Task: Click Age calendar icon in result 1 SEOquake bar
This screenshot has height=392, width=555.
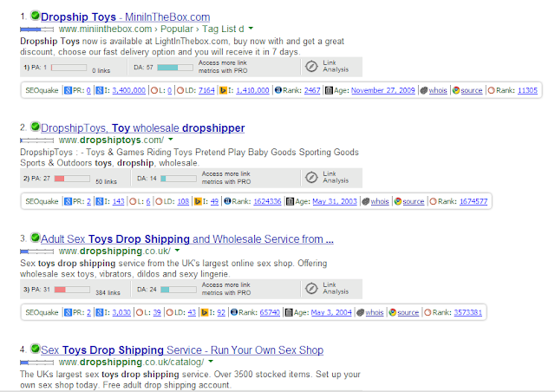Action: [x=329, y=91]
